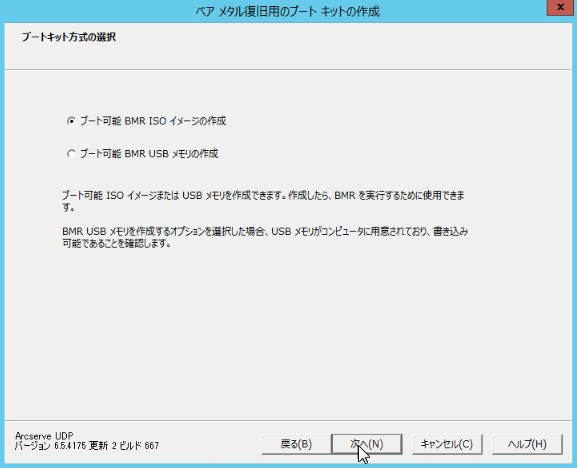The height and width of the screenshot is (468, 577).
Task: Click the ブートキット方式の選択 heading
Action: tap(69, 37)
